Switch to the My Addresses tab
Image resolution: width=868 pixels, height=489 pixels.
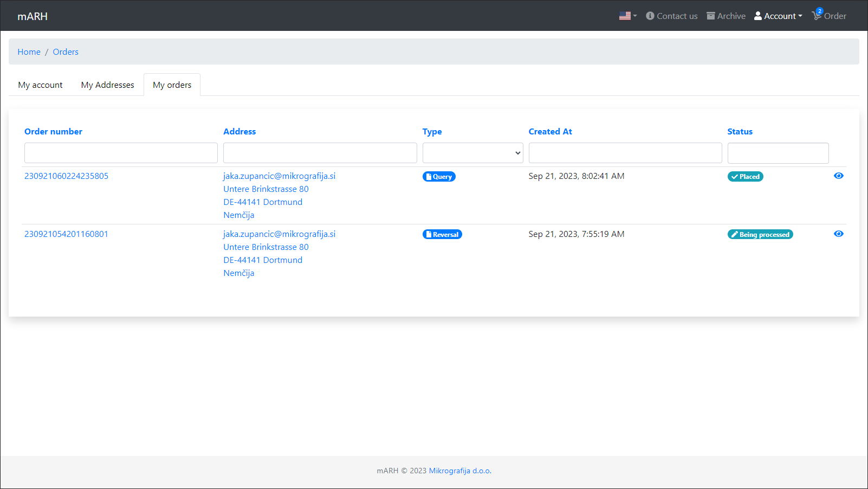pyautogui.click(x=107, y=85)
